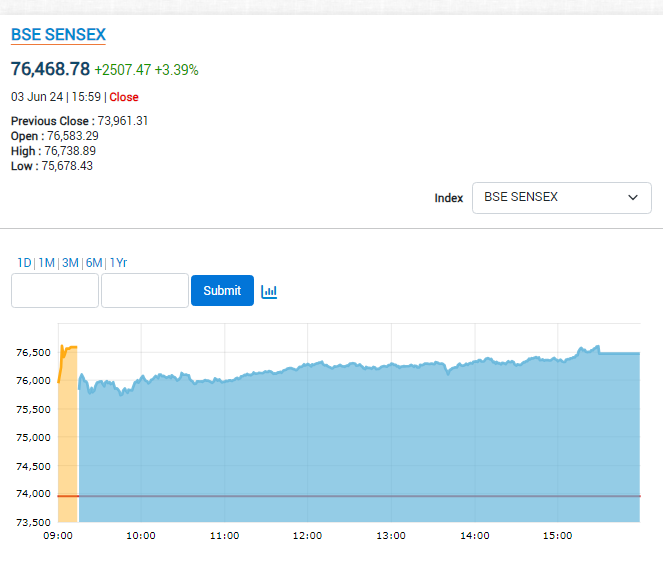Click the 76,468.78 index value

[x=50, y=69]
